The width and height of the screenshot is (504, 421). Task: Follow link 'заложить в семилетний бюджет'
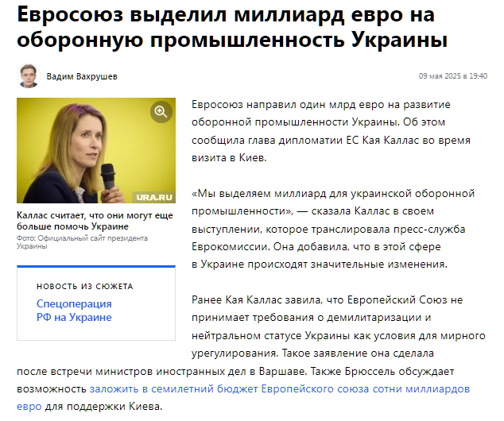(x=173, y=389)
